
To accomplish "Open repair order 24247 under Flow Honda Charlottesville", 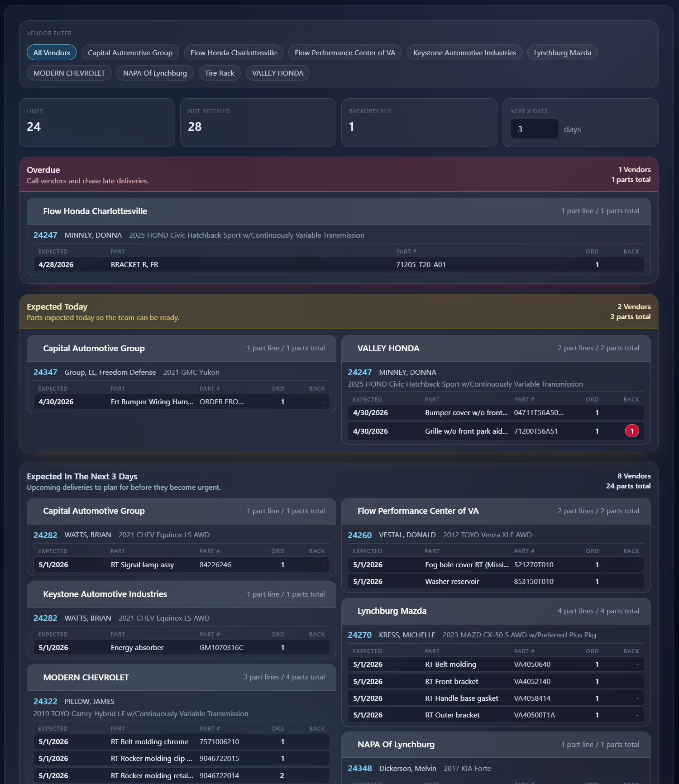I will click(45, 235).
